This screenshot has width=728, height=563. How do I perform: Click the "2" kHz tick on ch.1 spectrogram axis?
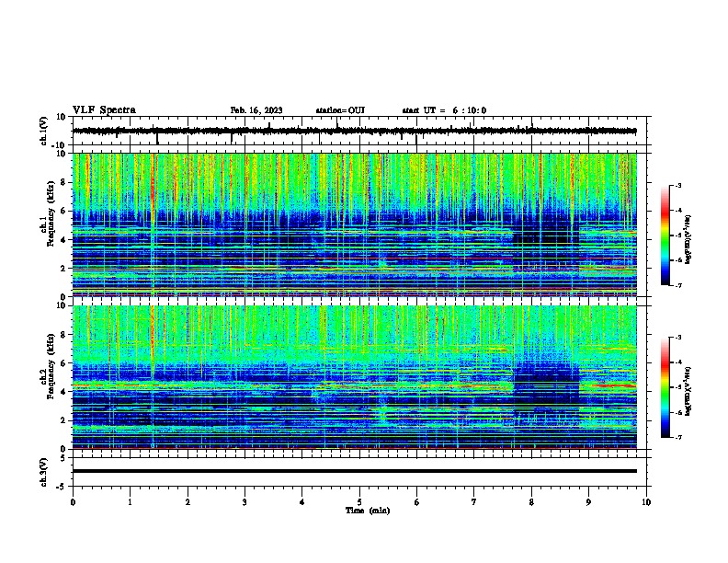point(64,269)
